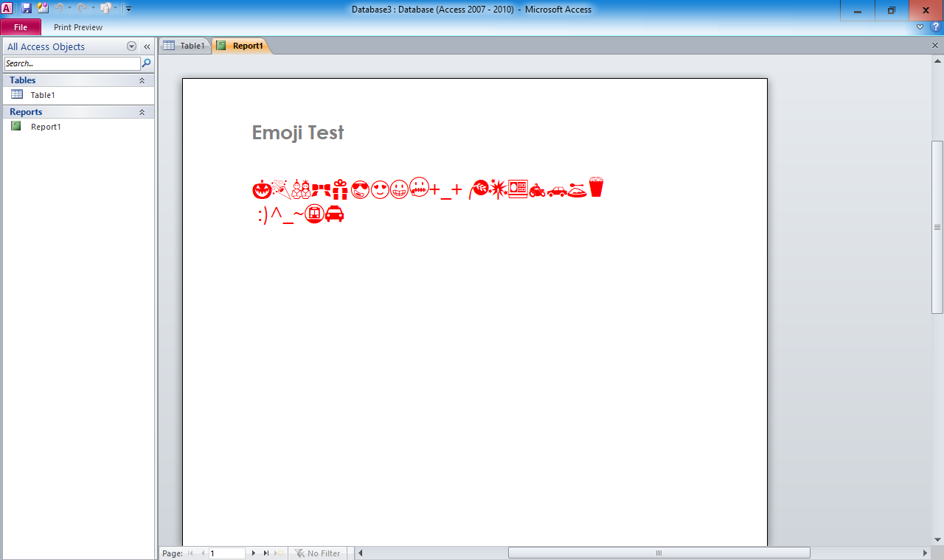The image size is (944, 560).
Task: Click the firework burst emoji in report
Action: (x=497, y=189)
